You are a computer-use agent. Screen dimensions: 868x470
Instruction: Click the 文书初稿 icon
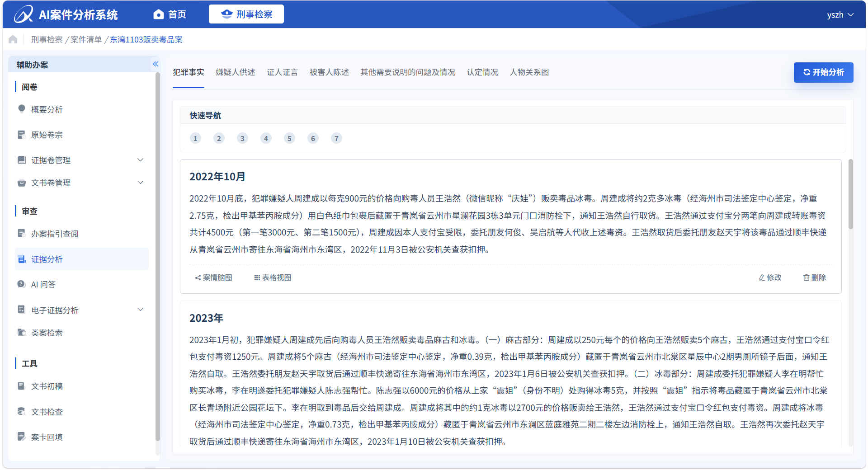pyautogui.click(x=22, y=386)
